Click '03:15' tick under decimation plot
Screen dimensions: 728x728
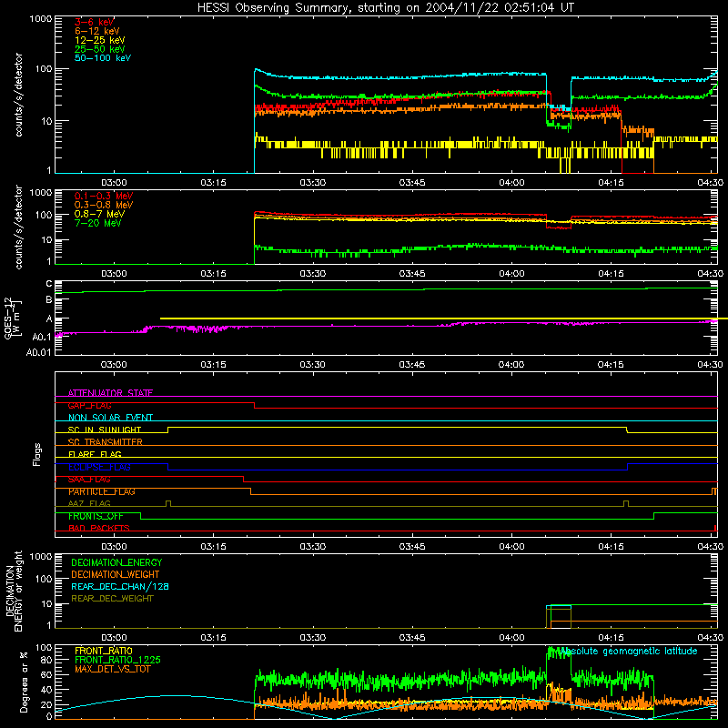click(x=213, y=638)
